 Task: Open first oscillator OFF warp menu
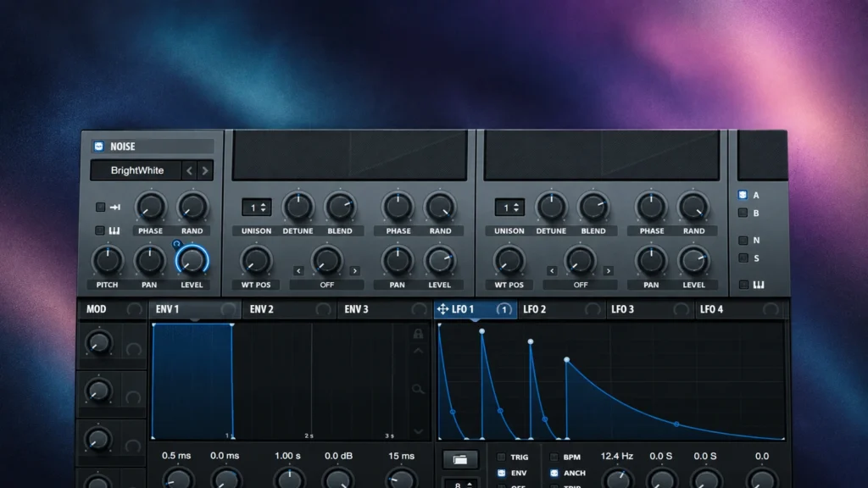pos(326,285)
